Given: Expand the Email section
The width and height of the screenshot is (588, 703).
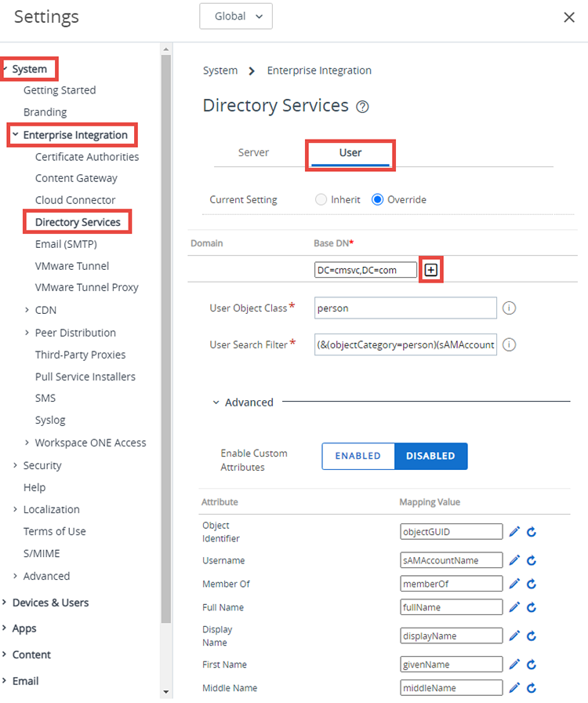Looking at the screenshot, I should tap(4, 680).
